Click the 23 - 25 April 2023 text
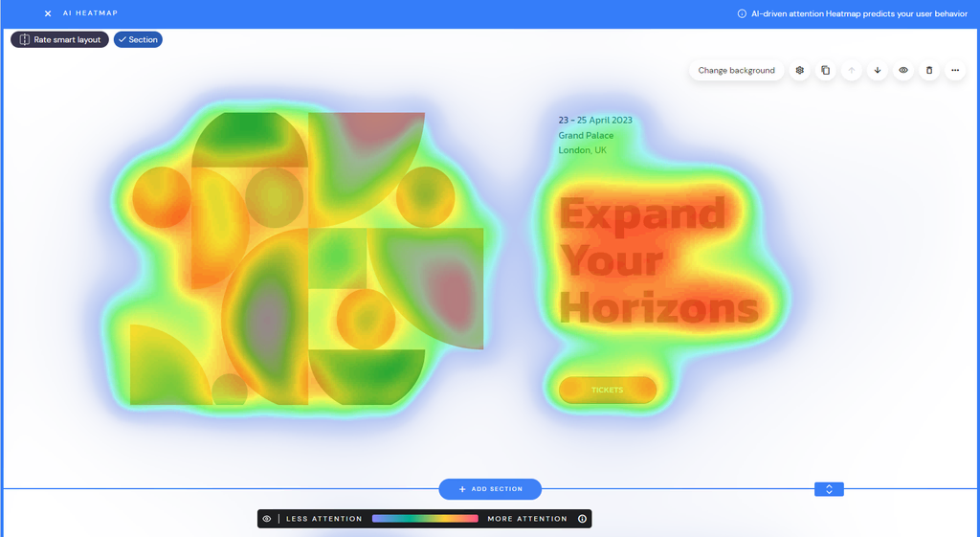The height and width of the screenshot is (537, 980). [595, 120]
